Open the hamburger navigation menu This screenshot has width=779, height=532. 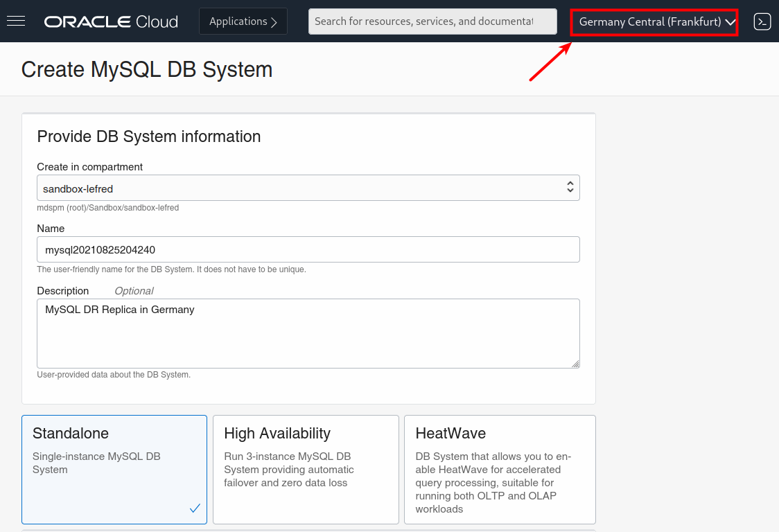coord(16,21)
